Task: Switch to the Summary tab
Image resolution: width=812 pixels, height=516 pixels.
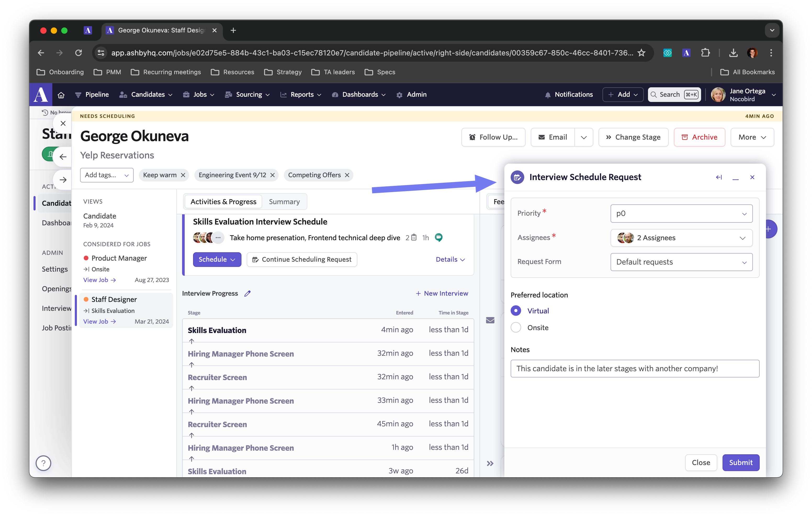Action: tap(284, 201)
